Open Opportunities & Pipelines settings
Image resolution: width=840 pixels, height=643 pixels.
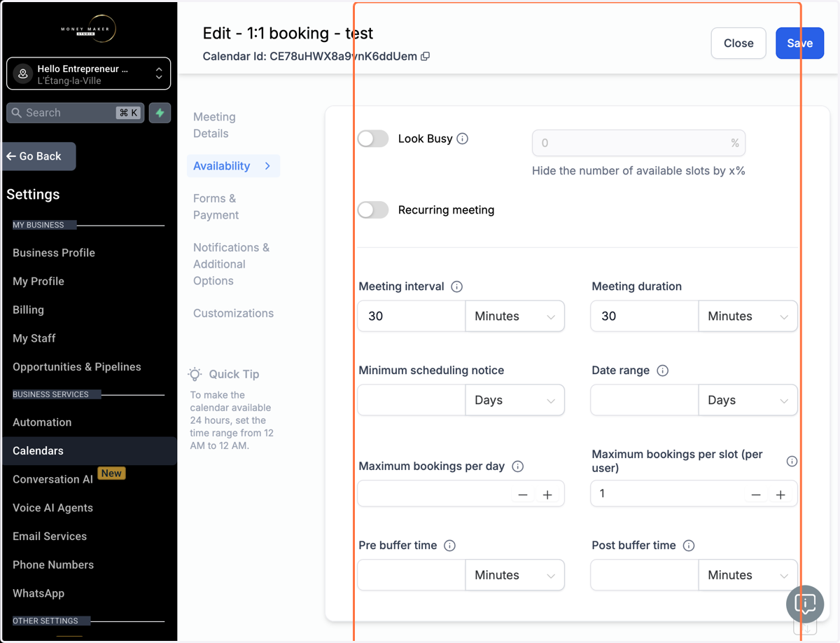pos(77,367)
